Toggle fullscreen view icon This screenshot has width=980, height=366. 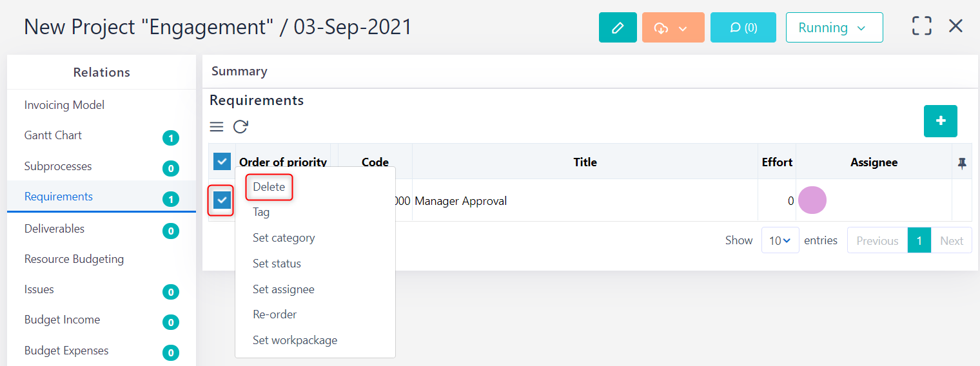(922, 26)
